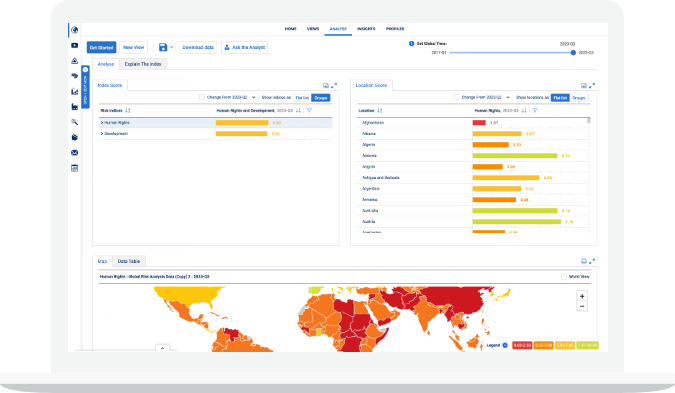This screenshot has width=675, height=393.
Task: Select the Map tab
Action: pos(102,261)
